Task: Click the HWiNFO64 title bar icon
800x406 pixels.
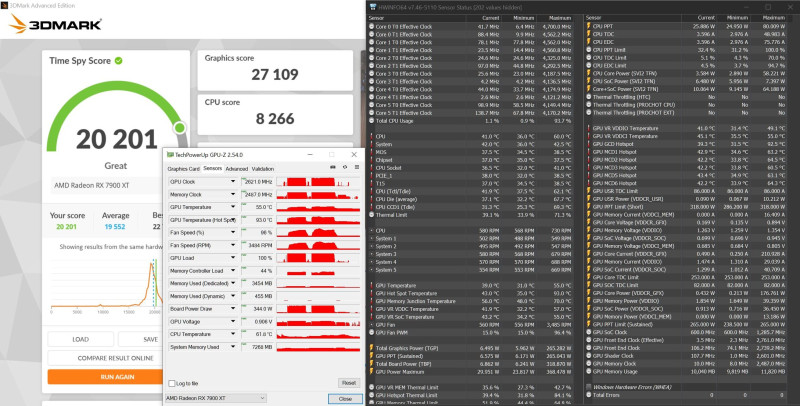Action: pos(373,7)
